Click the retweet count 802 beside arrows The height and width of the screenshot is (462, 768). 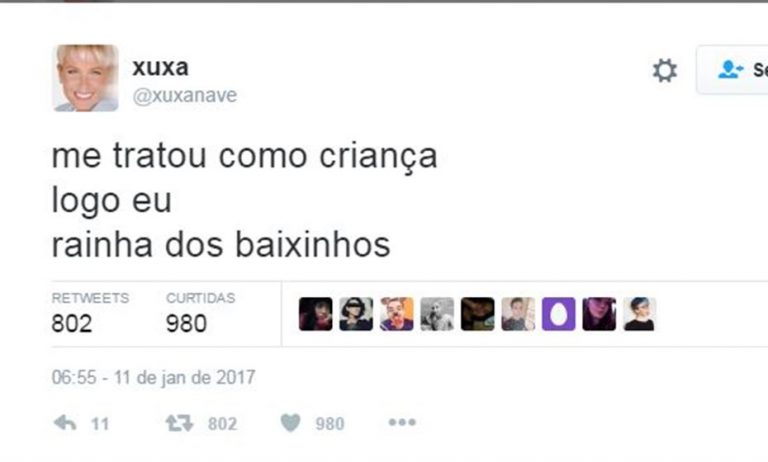click(x=222, y=424)
